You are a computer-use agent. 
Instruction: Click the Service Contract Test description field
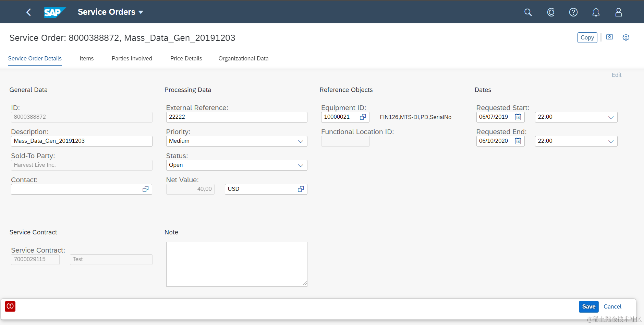tap(111, 259)
